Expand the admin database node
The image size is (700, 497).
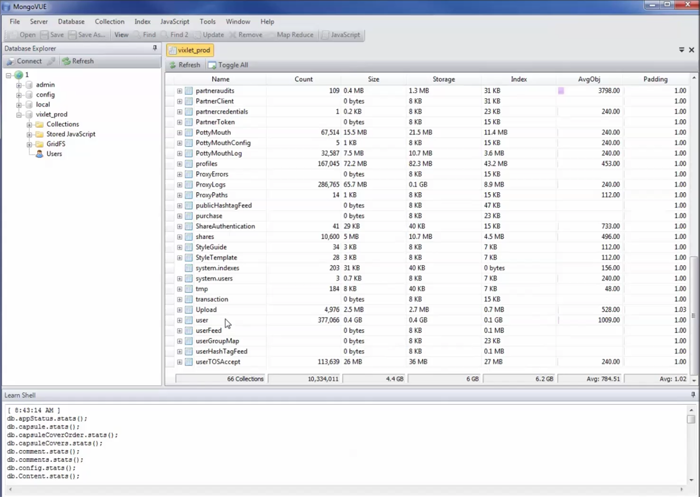pyautogui.click(x=19, y=85)
